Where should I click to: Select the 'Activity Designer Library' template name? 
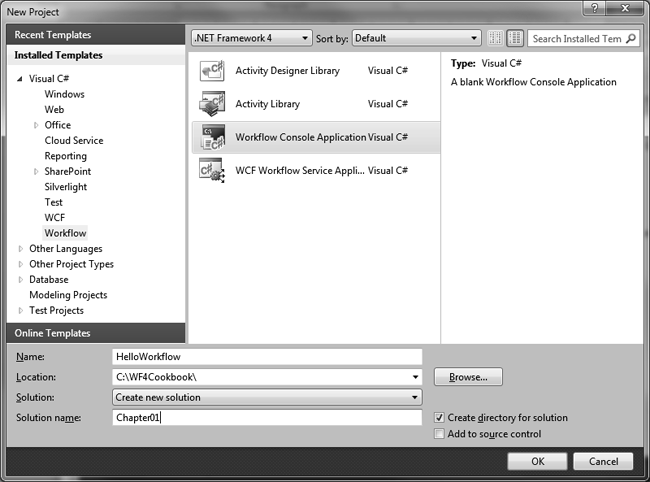[x=287, y=70]
